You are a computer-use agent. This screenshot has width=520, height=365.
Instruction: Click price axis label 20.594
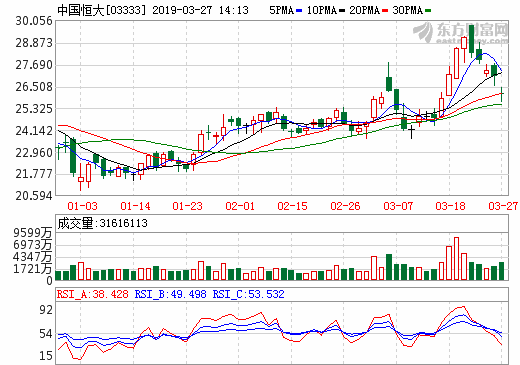click(34, 196)
